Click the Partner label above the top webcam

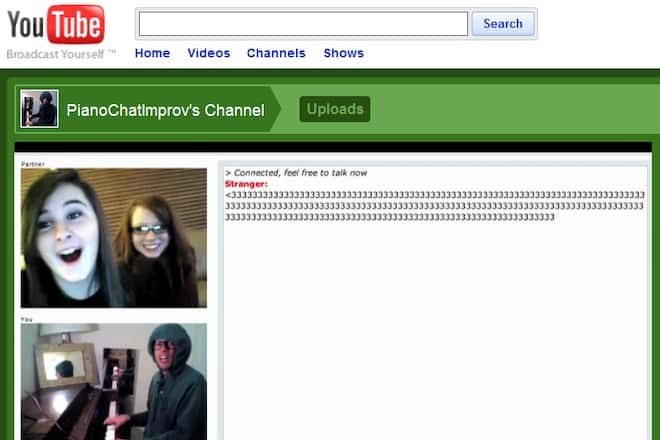tap(32, 164)
